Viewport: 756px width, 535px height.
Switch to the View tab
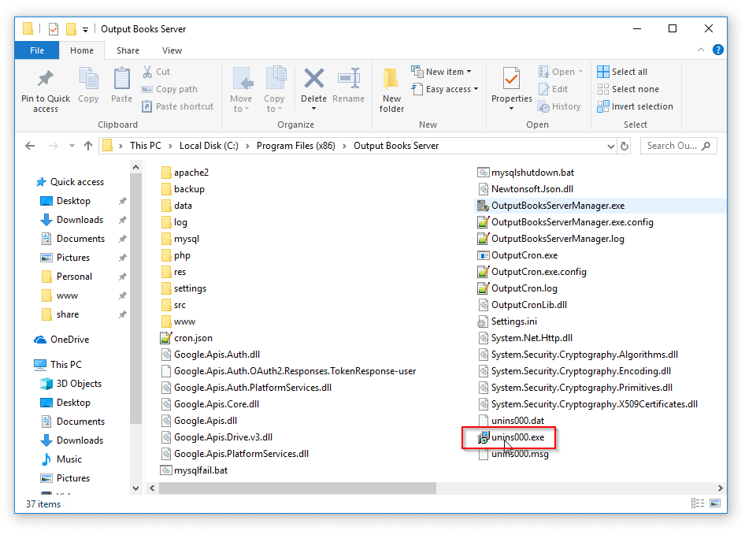tap(172, 50)
